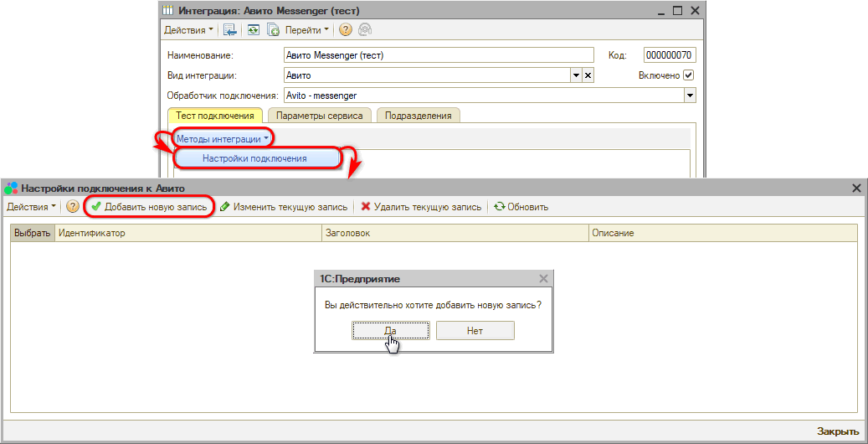Image resolution: width=868 pixels, height=444 pixels.
Task: Click the find-in-list icon in the integration toolbar
Action: pyautogui.click(x=229, y=30)
